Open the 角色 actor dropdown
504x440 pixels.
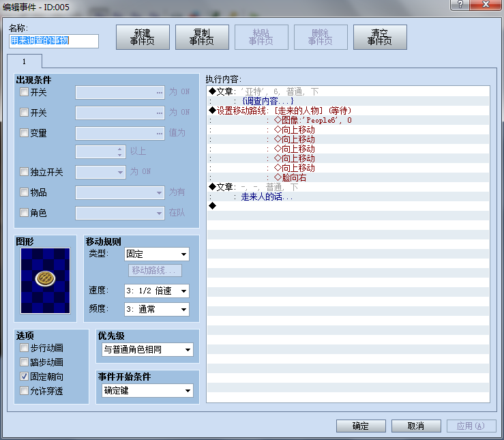pyautogui.click(x=120, y=213)
